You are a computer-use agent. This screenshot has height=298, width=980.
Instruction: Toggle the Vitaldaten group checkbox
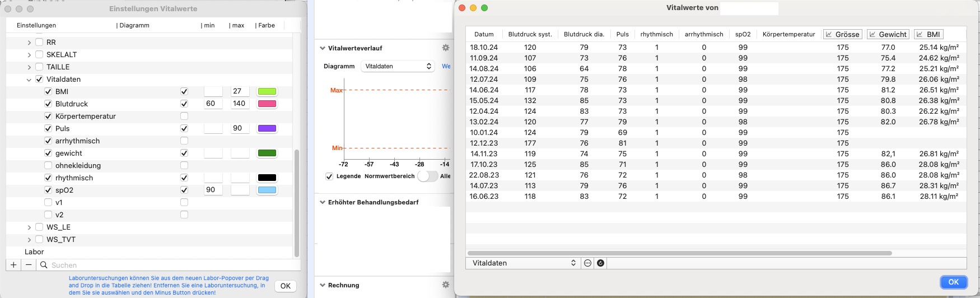click(x=39, y=79)
